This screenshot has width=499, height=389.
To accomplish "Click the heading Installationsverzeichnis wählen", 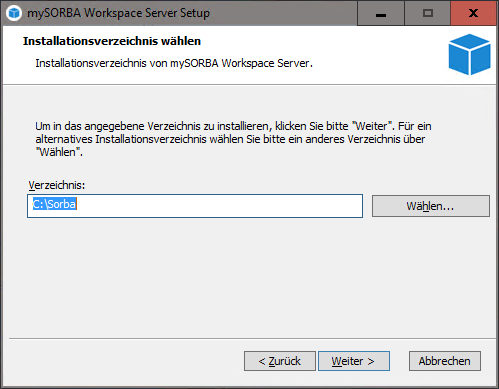I will pos(112,41).
